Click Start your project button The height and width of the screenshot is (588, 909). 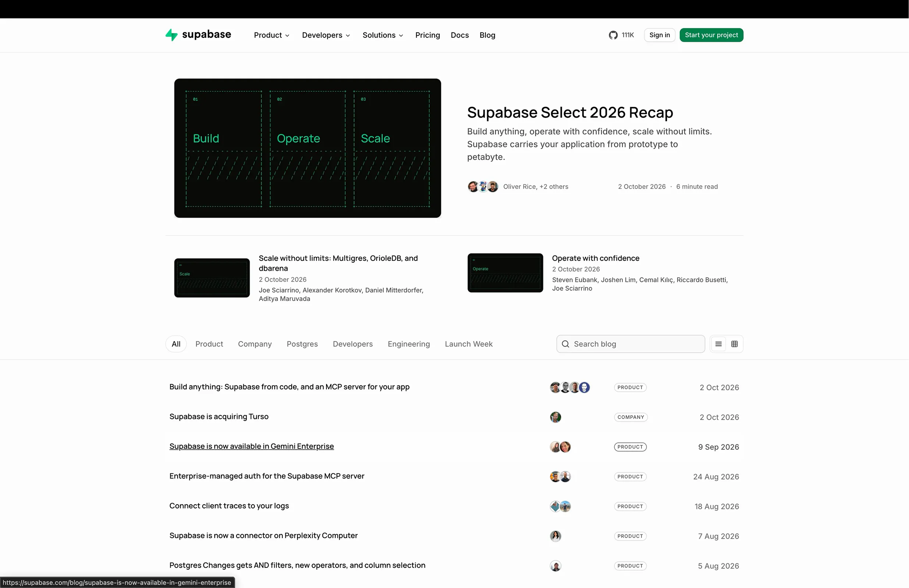[x=711, y=35]
